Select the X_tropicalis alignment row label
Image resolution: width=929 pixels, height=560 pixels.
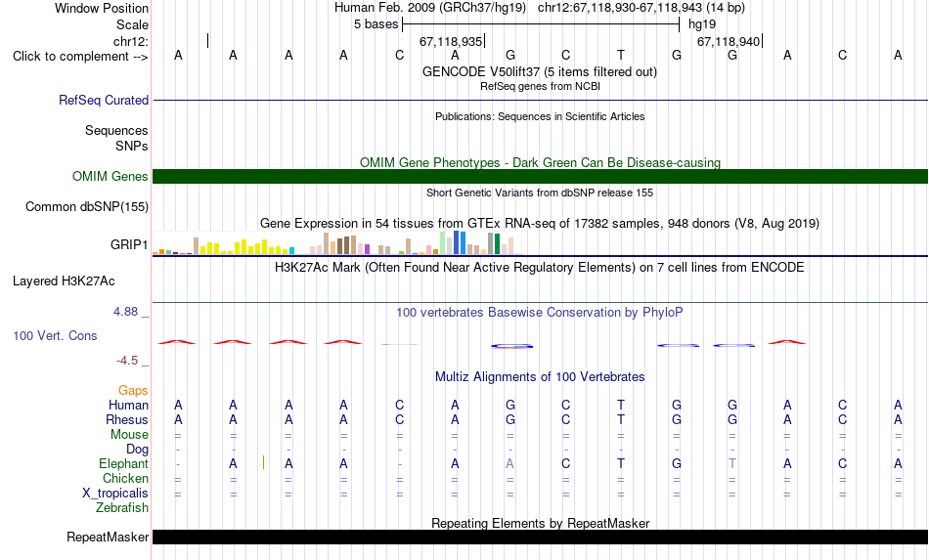click(x=115, y=494)
